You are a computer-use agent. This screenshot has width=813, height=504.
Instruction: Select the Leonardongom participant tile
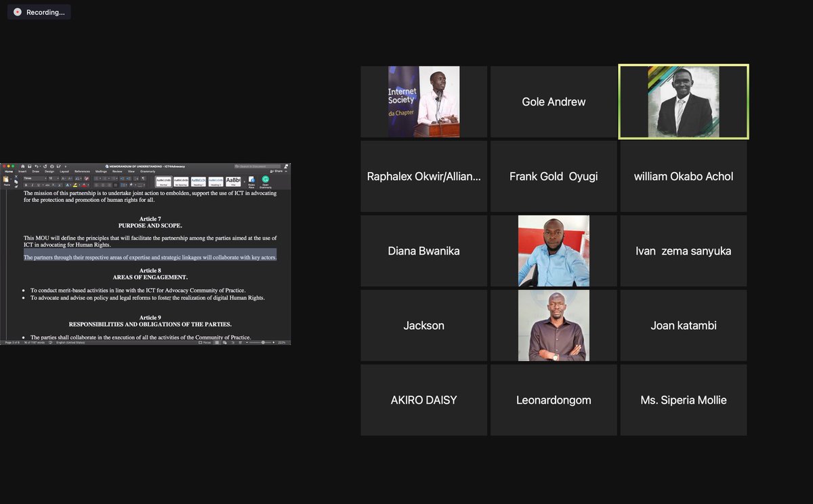pyautogui.click(x=554, y=400)
